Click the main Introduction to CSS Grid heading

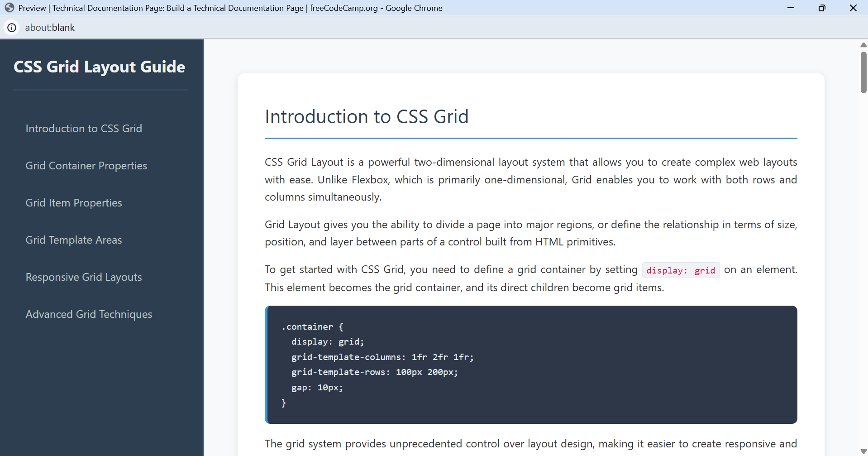(367, 117)
